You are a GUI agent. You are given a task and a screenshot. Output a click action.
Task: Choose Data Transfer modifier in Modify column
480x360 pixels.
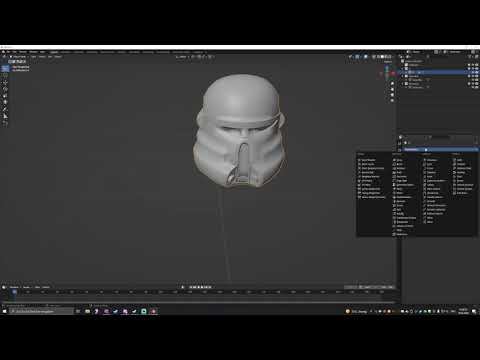coord(368,160)
